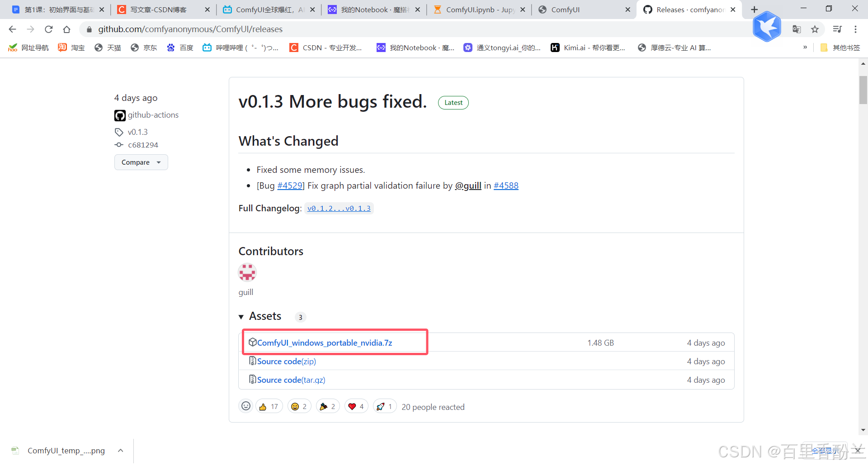Download ComfyUI_windows_portable_nvidia.7z

[324, 343]
